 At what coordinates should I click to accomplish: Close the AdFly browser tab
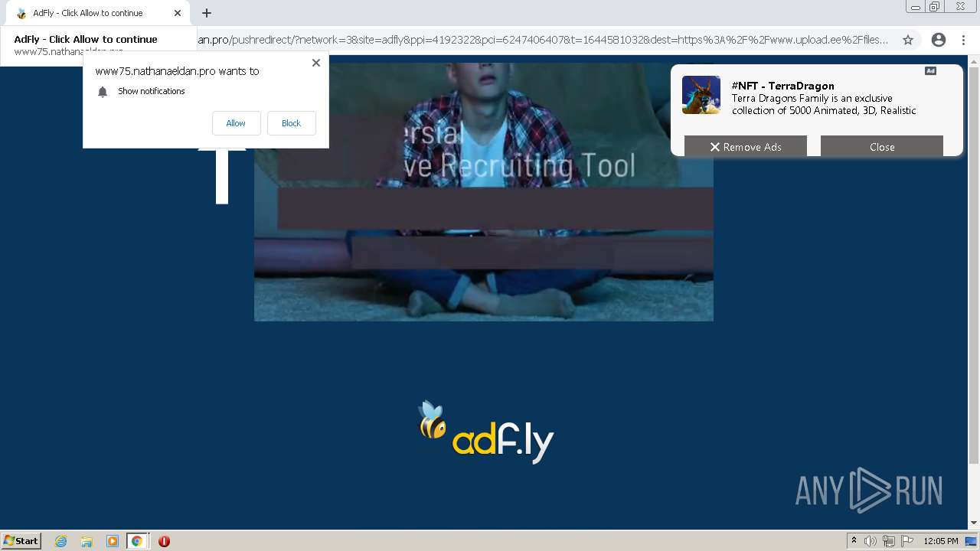178,13
